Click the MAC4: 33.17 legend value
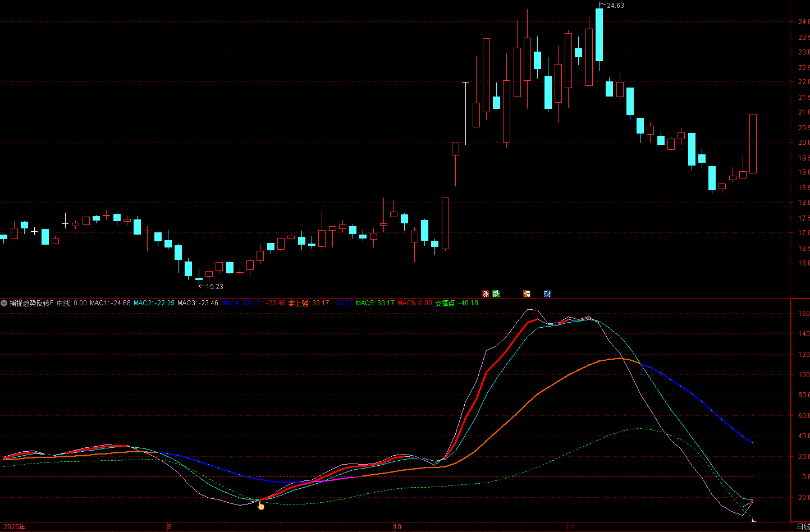The height and width of the screenshot is (532, 810). [240, 303]
